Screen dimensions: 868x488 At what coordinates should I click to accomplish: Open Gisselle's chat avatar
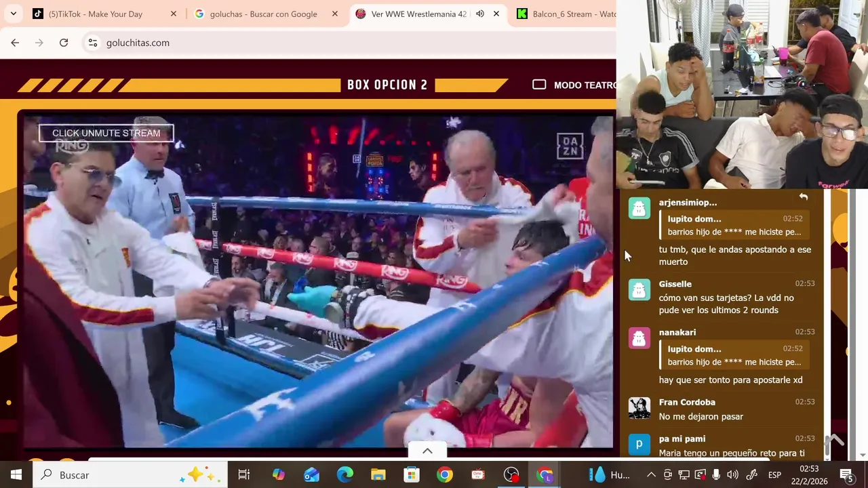(639, 289)
